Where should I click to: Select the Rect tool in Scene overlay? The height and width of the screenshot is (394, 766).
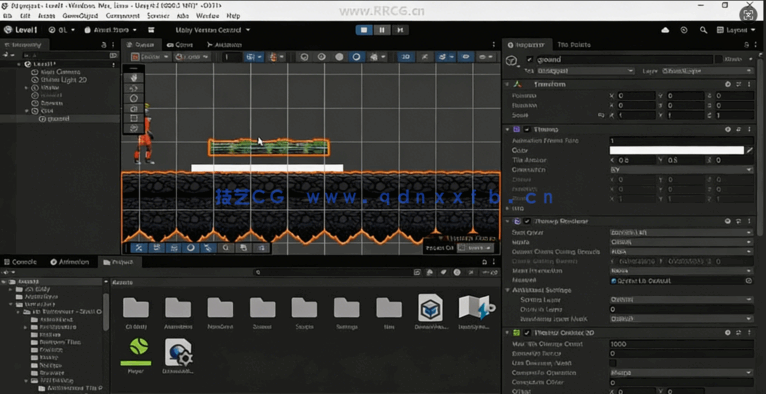tap(134, 118)
